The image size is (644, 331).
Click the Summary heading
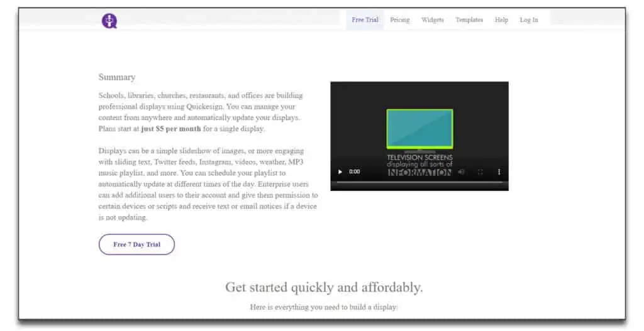click(x=117, y=77)
